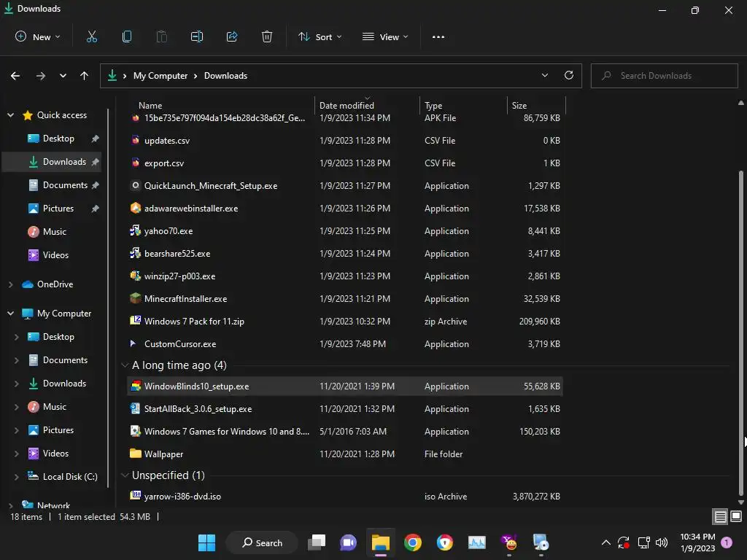747x560 pixels.
Task: Expand Local Disk (C:) tree node
Action: [17, 477]
